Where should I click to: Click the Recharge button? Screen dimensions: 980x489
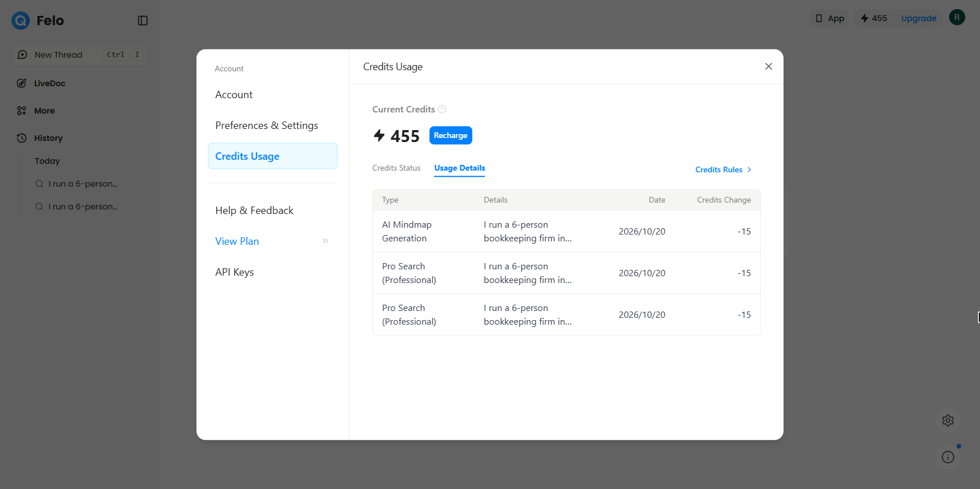451,135
